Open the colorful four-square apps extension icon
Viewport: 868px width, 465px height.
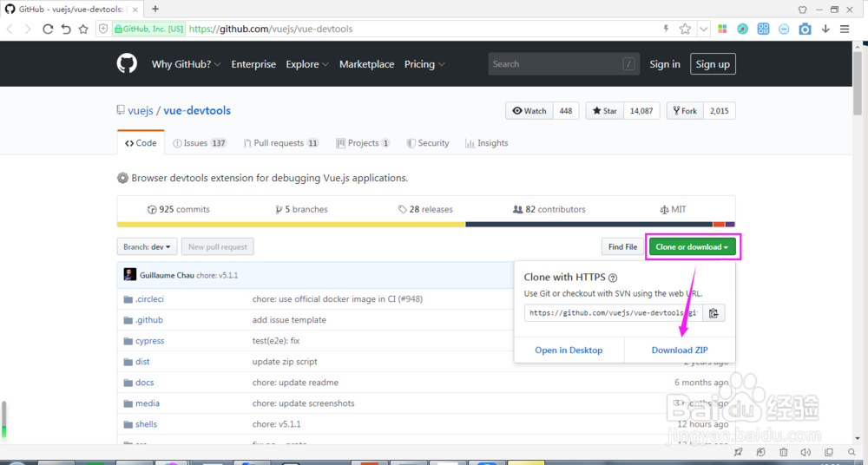coord(722,29)
